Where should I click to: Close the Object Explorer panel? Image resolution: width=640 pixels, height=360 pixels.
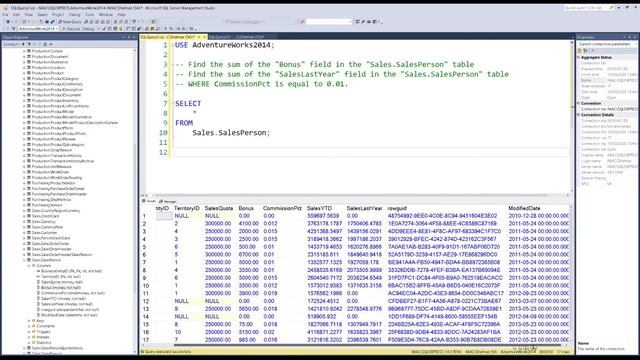(x=134, y=37)
